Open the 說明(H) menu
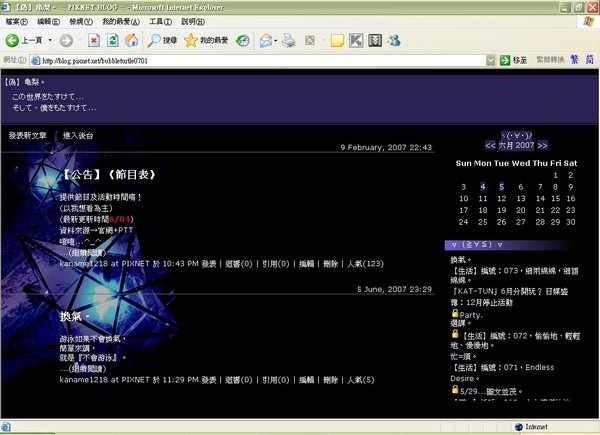 coord(193,22)
